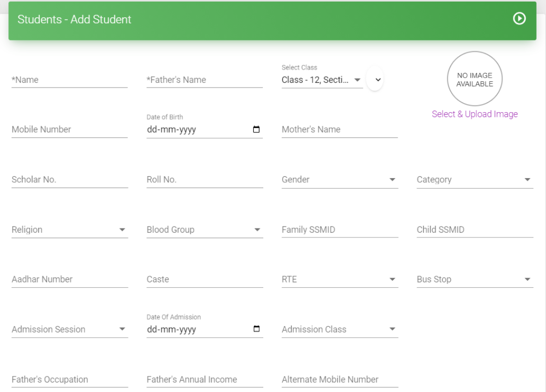Click the Mobile Number field

point(70,129)
